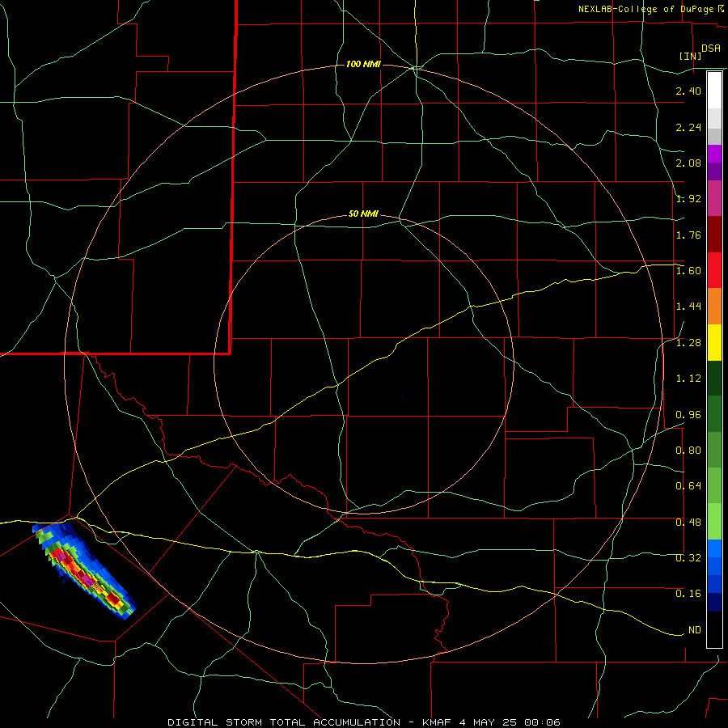Viewport: 728px width, 728px height.
Task: Click the 0.48 legend value
Action: click(688, 523)
